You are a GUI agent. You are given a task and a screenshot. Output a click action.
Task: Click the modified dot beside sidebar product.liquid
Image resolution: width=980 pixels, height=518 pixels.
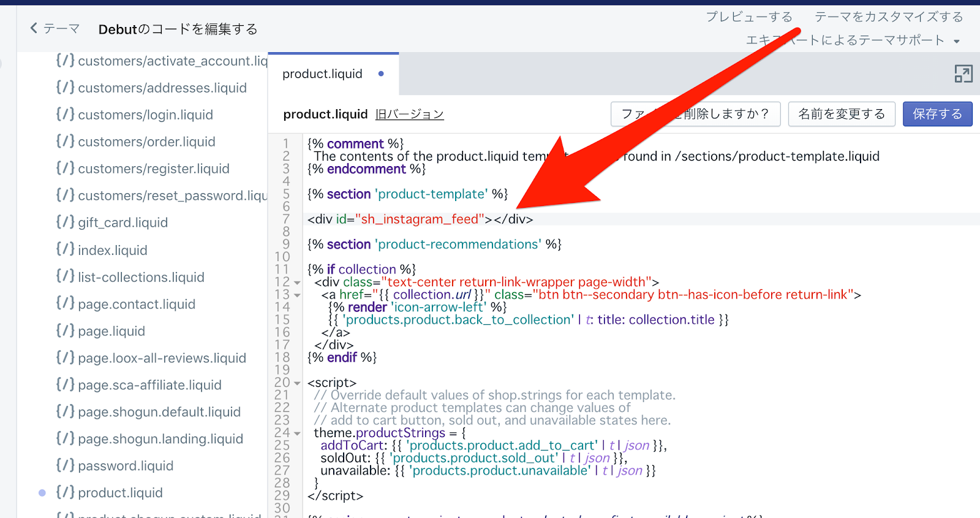(x=42, y=493)
